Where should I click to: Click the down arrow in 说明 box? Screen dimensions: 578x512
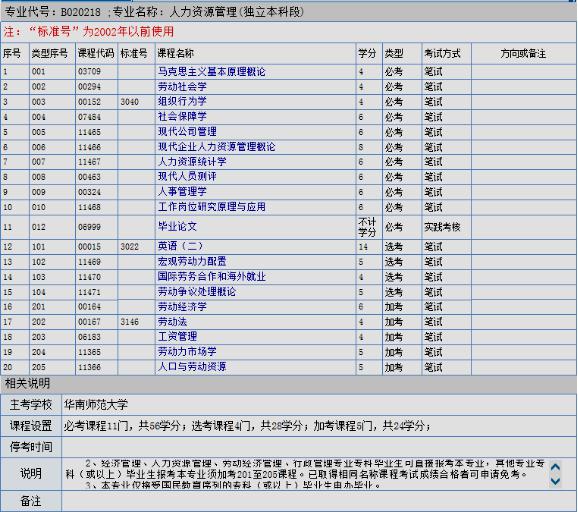coord(555,481)
